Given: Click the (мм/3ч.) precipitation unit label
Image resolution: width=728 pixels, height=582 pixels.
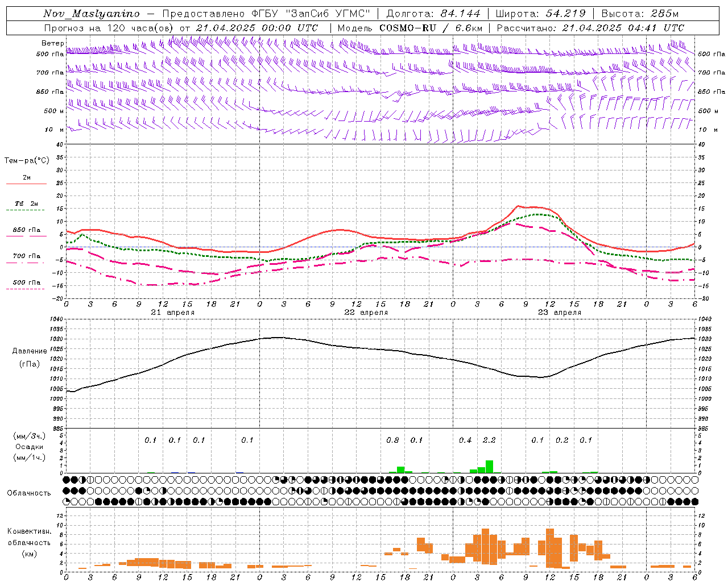Looking at the screenshot, I should click(29, 436).
